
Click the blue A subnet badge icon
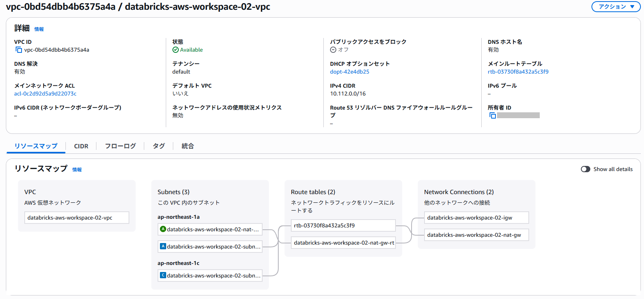163,246
